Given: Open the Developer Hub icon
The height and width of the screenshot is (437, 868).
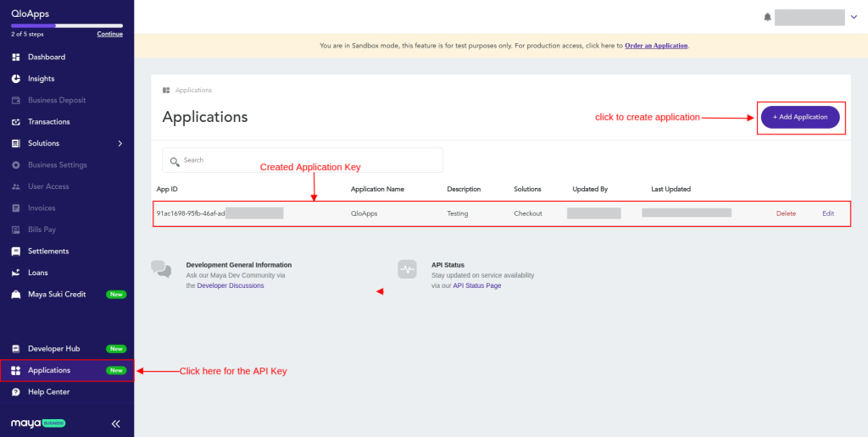Looking at the screenshot, I should click(x=16, y=349).
